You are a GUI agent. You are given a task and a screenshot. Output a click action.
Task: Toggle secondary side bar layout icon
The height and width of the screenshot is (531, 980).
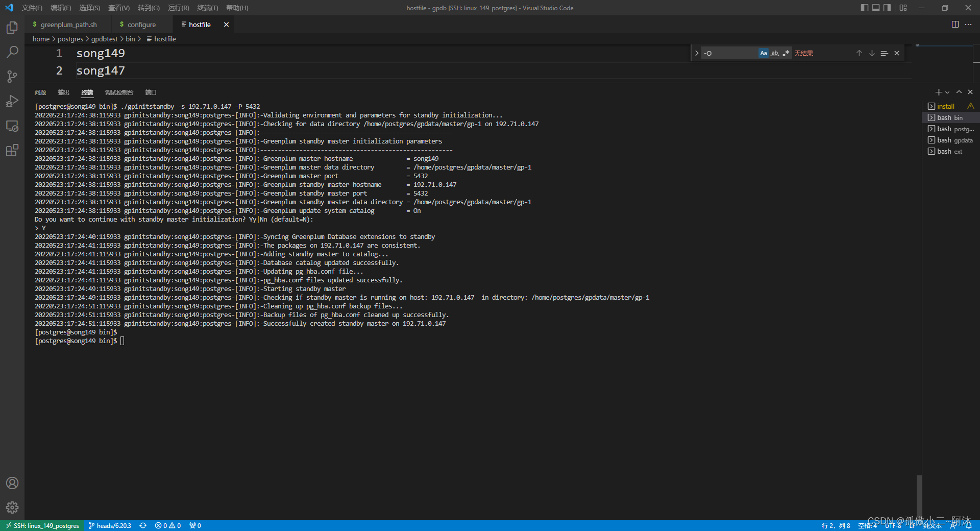coord(887,8)
